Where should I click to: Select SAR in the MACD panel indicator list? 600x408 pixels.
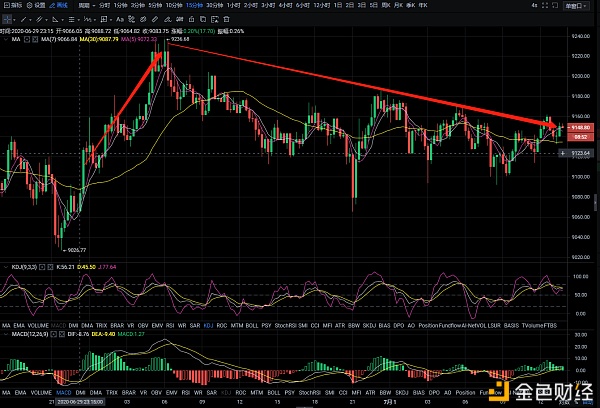point(212,393)
